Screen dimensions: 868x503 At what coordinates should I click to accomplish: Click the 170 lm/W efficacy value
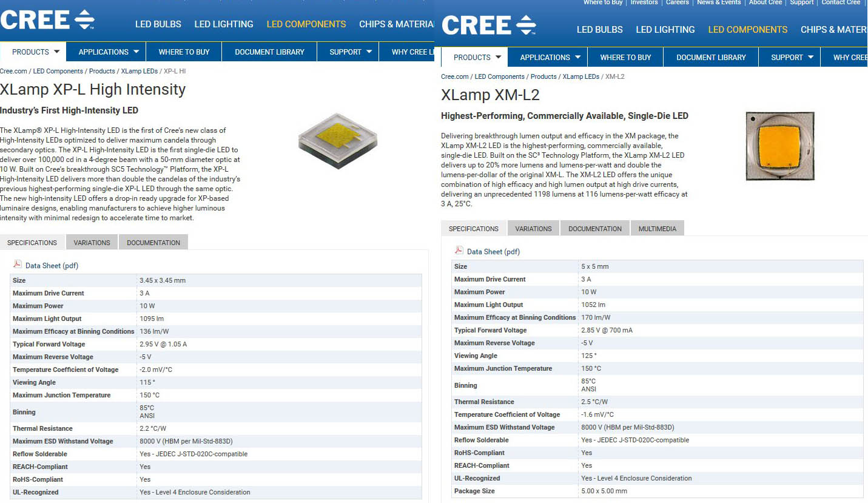tap(596, 317)
